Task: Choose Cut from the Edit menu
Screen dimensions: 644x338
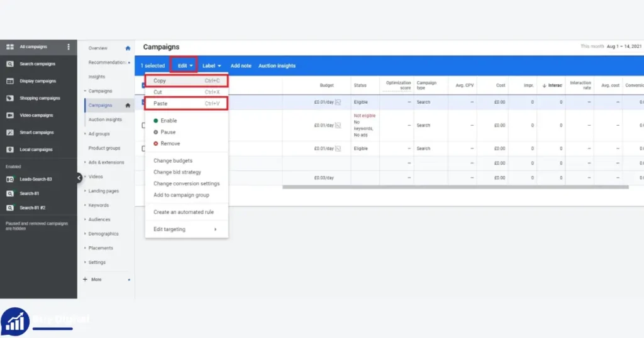Action: pos(186,92)
